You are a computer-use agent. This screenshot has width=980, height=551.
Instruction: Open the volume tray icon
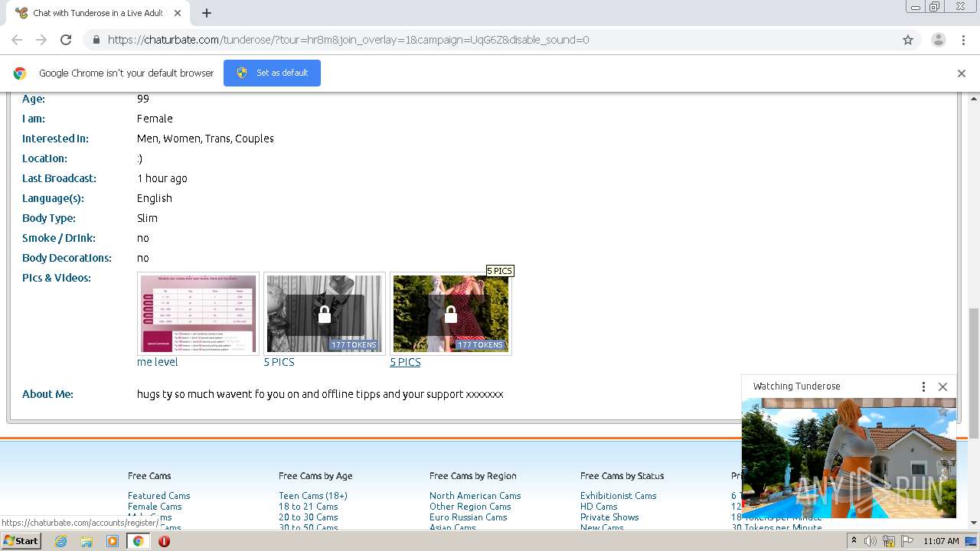[x=871, y=541]
